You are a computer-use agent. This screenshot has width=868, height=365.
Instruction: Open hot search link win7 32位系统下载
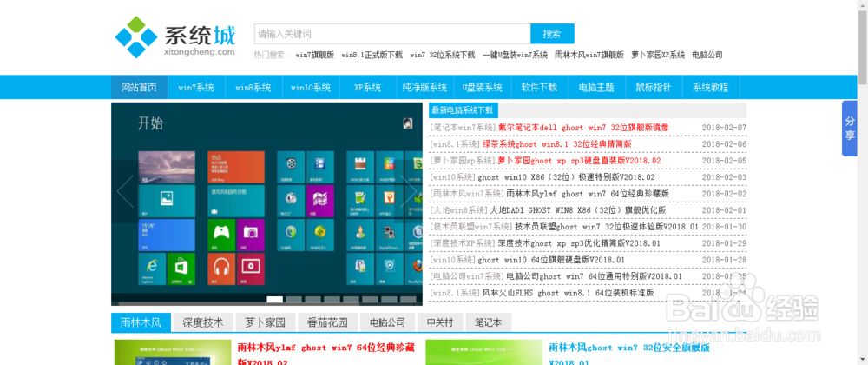coord(443,55)
